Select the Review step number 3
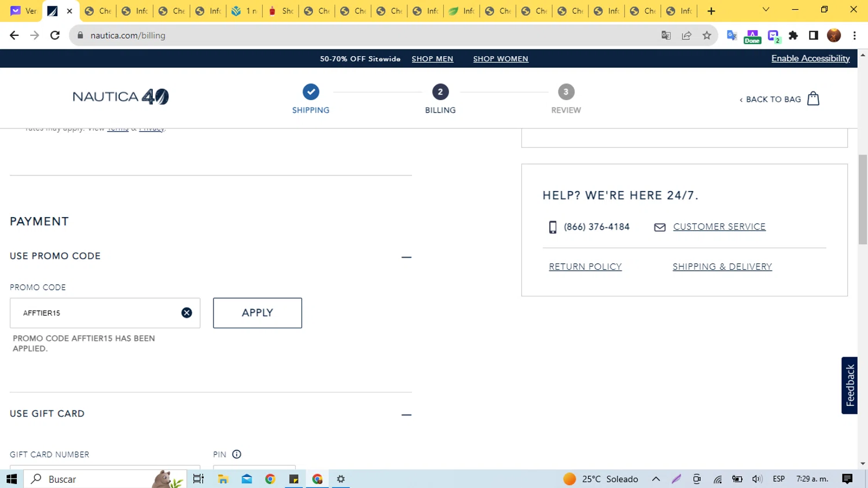The width and height of the screenshot is (868, 488). click(x=566, y=91)
